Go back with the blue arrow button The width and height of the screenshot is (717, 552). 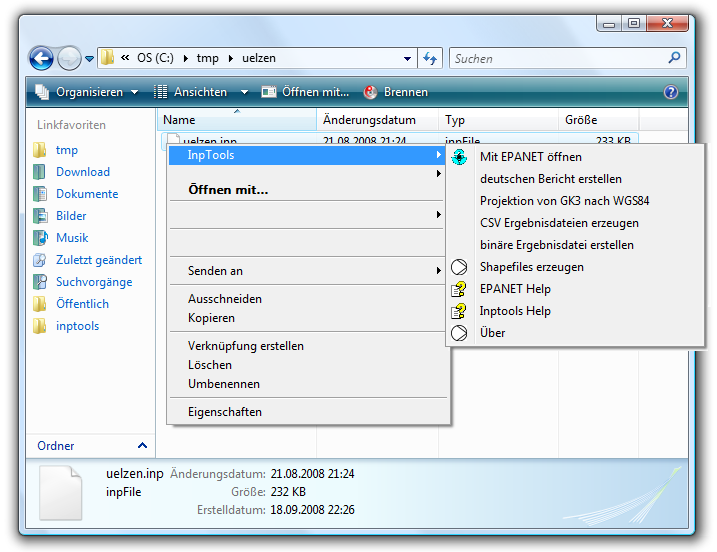[x=41, y=59]
